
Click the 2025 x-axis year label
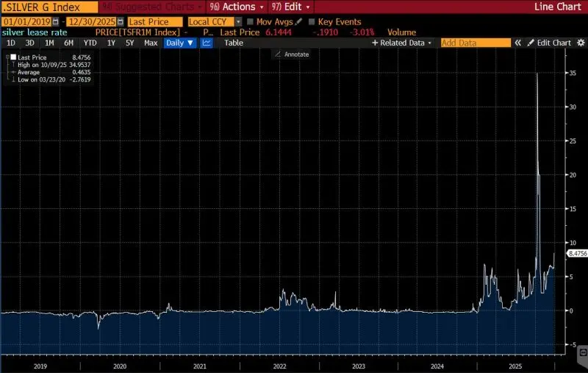point(515,366)
